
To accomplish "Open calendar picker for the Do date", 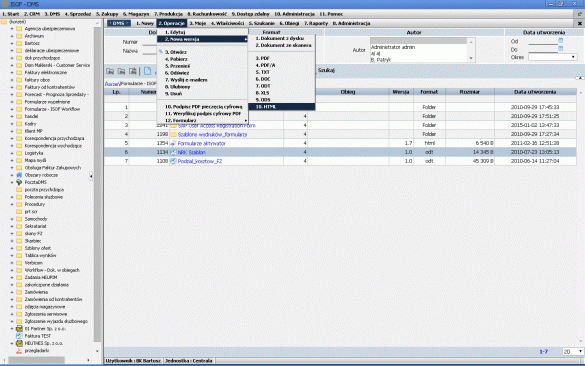I will pos(560,49).
